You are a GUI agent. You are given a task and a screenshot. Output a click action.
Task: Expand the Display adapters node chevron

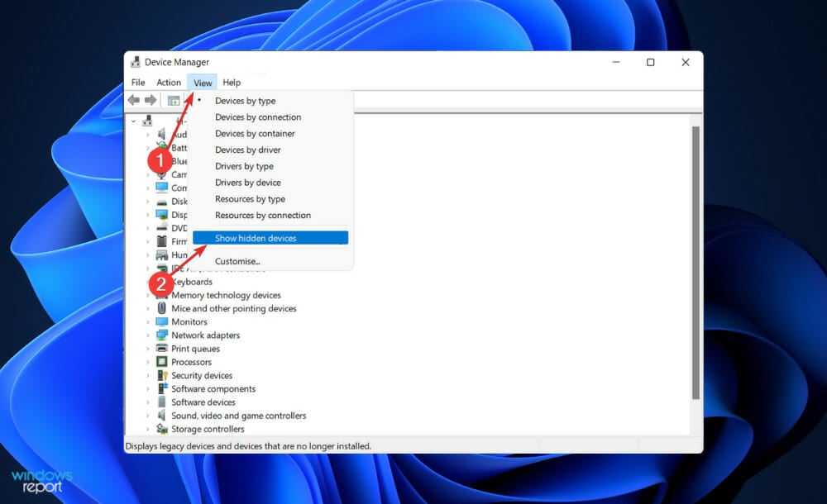(148, 215)
